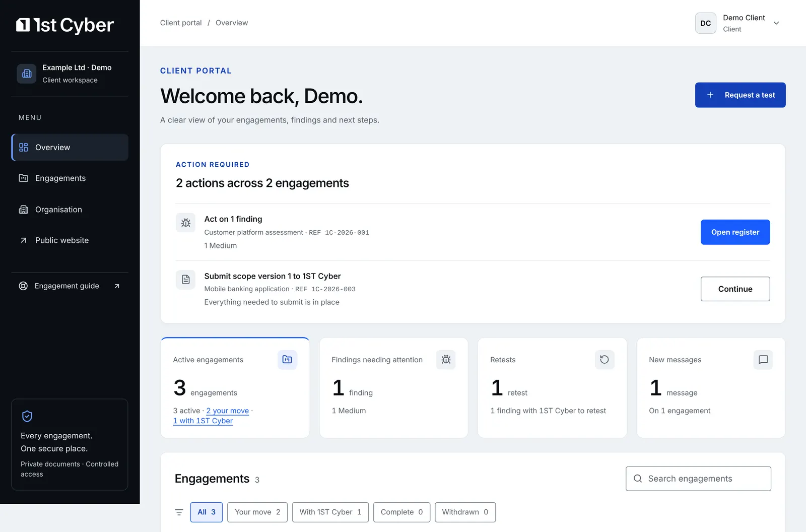This screenshot has width=806, height=532.
Task: Click the 1 finding with 1ST Cyber to retest text
Action: 548,411
